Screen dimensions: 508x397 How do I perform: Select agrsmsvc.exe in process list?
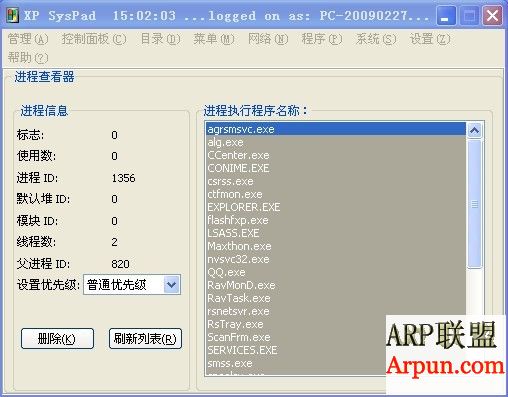(336, 129)
